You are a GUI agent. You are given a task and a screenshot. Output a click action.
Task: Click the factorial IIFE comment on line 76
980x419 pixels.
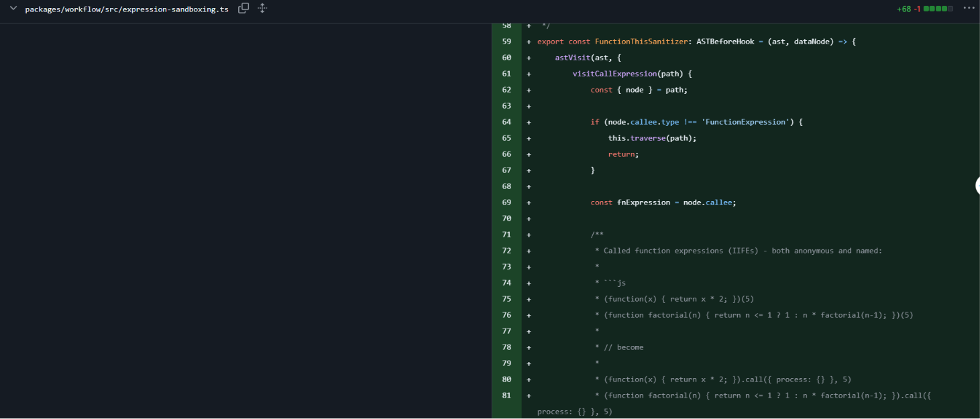pos(754,315)
